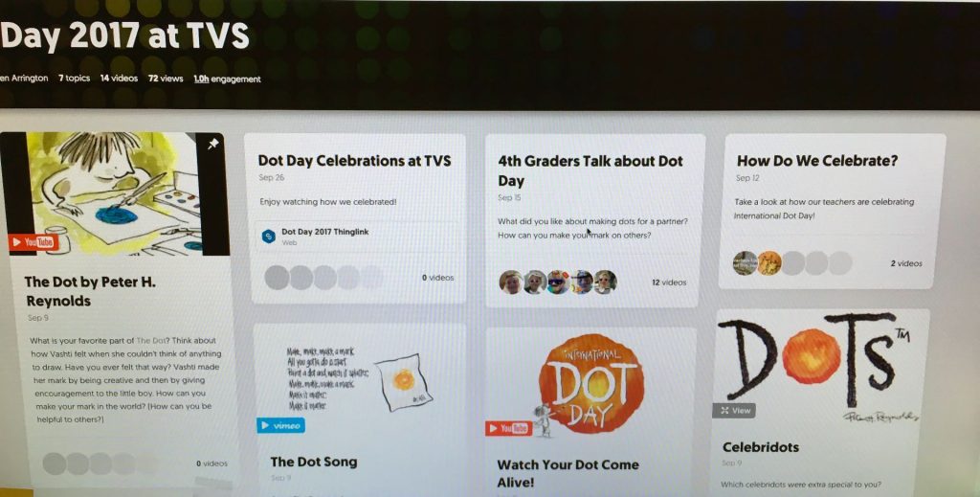This screenshot has height=497, width=980.
Task: Open the Dot Day 2017 Thinglink web icon
Action: [269, 237]
